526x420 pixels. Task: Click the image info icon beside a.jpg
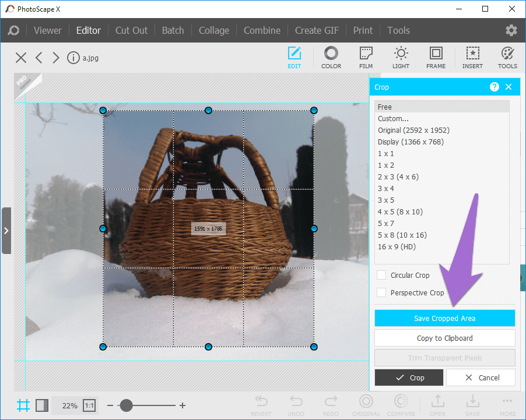[x=73, y=58]
